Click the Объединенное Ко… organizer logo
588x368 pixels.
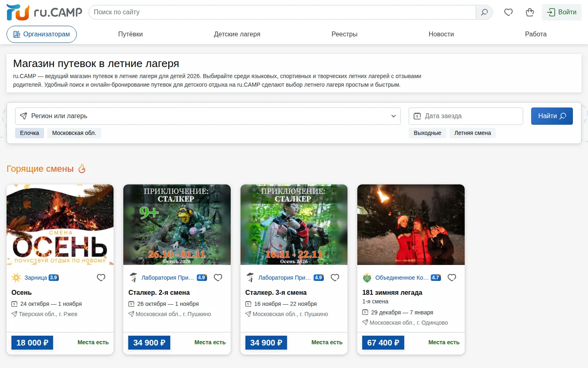tap(367, 278)
